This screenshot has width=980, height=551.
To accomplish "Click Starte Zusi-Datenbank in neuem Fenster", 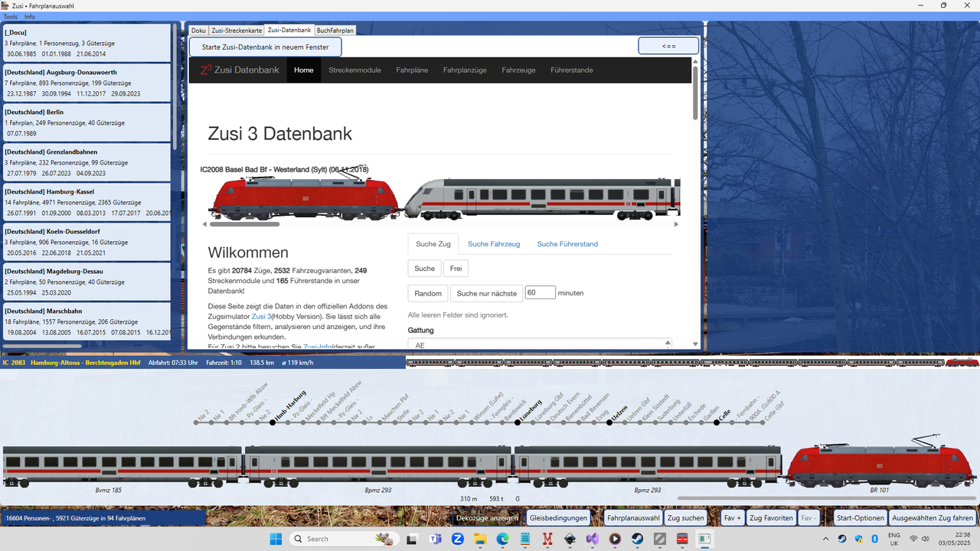I will click(x=266, y=47).
